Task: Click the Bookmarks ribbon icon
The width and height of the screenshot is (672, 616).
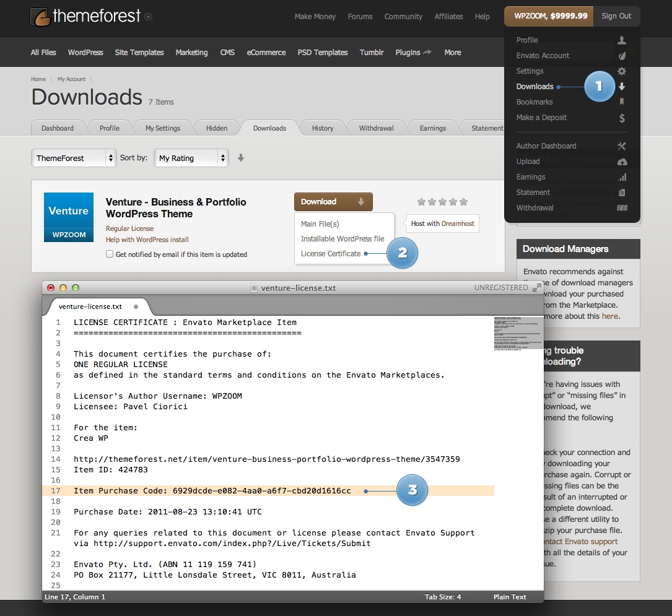Action: 622,102
